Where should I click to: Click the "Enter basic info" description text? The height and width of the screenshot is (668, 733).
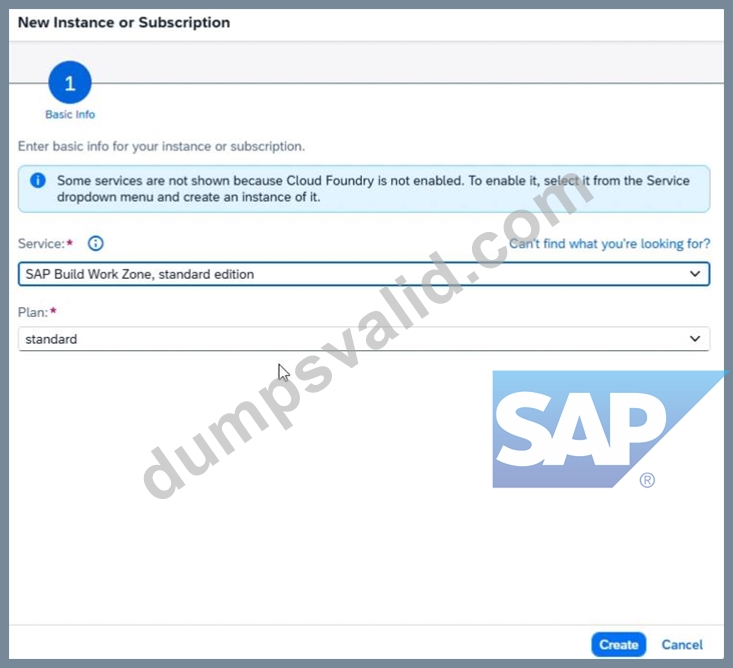click(x=161, y=146)
